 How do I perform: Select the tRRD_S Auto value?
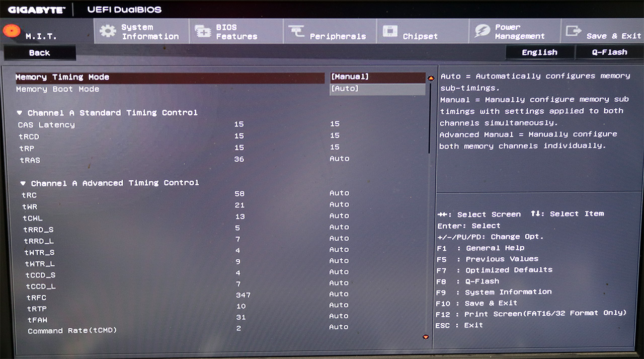tap(340, 227)
